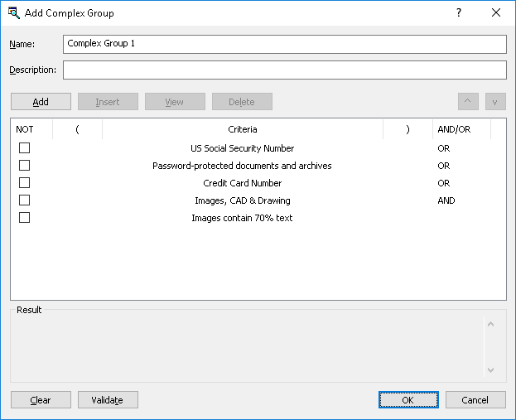The width and height of the screenshot is (516, 420).
Task: Click the move up arrow button
Action: coord(468,102)
